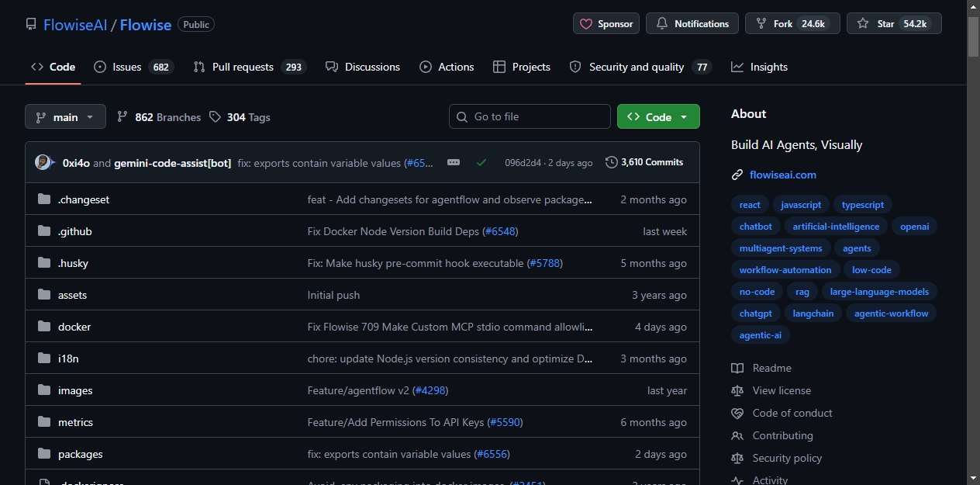Viewport: 980px width, 485px height.
Task: Click the repository icon beside FlowiseAI
Action: (x=31, y=24)
